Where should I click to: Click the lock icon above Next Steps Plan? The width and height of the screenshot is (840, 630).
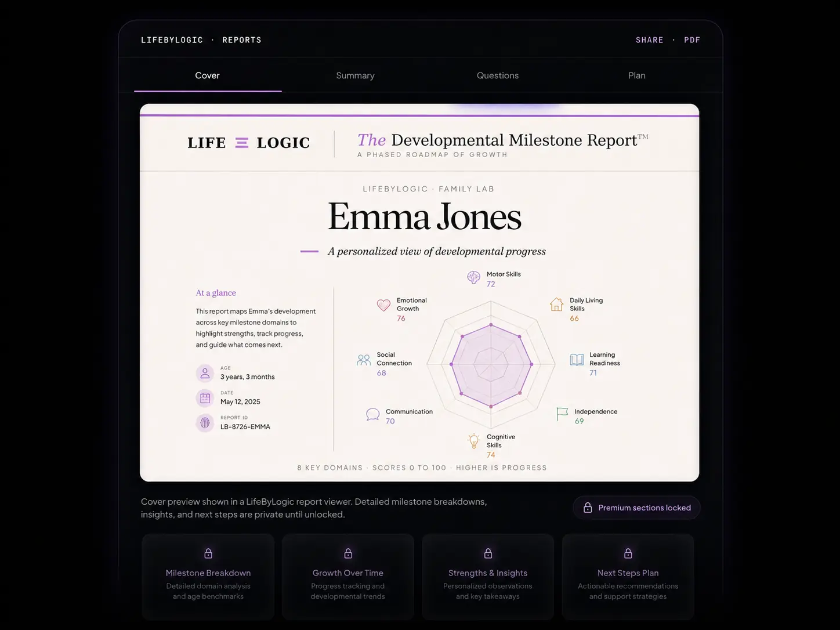click(628, 553)
